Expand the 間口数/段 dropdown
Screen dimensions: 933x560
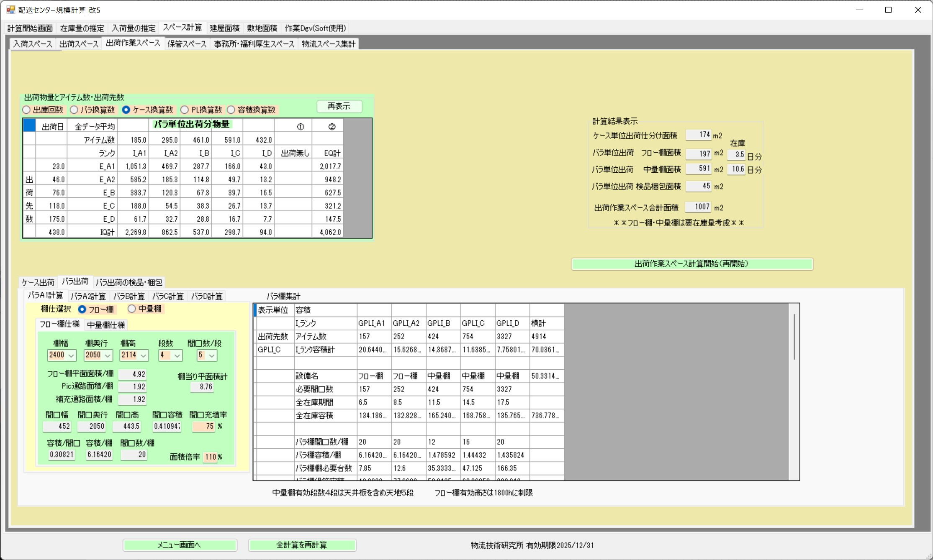212,355
